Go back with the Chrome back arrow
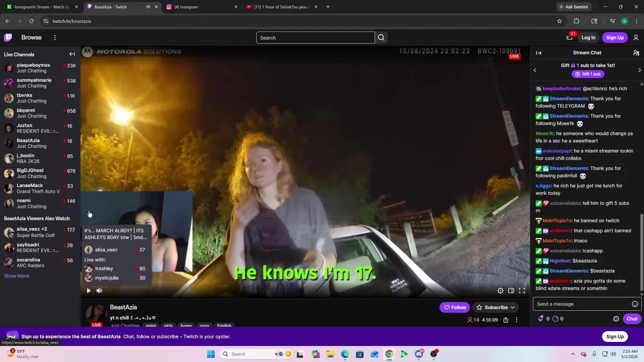644x362 pixels. pos(7,21)
